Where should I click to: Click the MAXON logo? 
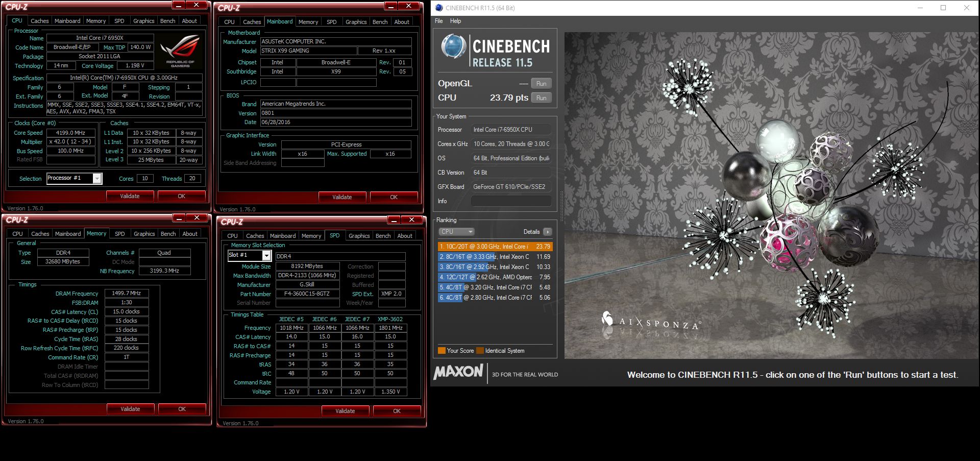pos(458,372)
